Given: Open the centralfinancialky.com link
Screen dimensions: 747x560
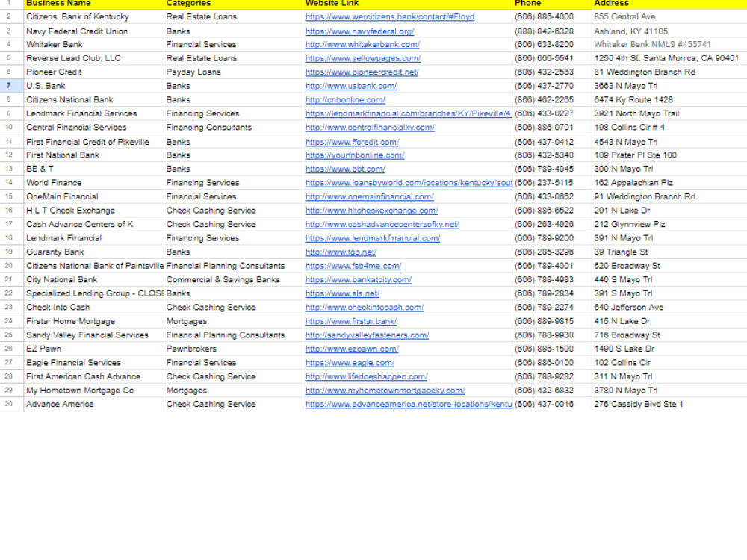Looking at the screenshot, I should point(370,127).
